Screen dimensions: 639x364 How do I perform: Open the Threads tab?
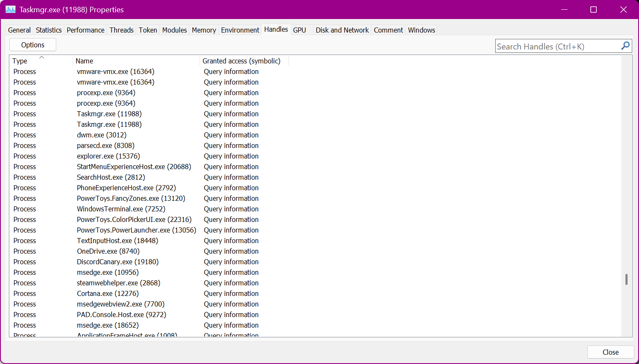[x=121, y=30]
